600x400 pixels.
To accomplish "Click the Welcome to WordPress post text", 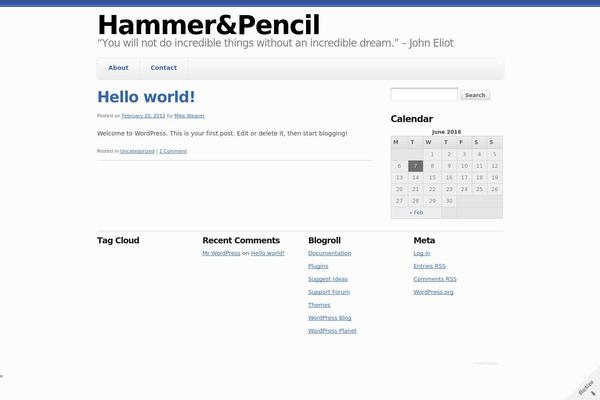I will [222, 134].
